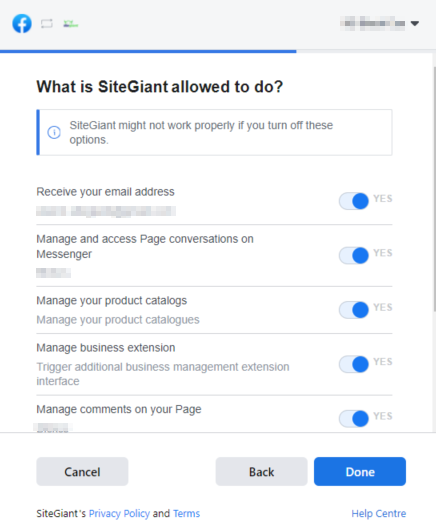Click the exchange arrows icon in header
The width and height of the screenshot is (436, 529).
click(47, 24)
